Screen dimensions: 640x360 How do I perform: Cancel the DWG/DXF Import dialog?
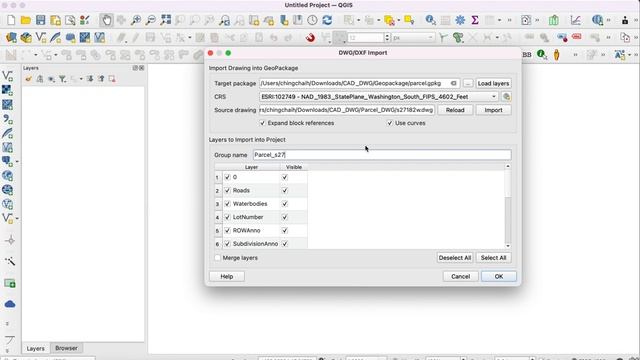click(460, 276)
